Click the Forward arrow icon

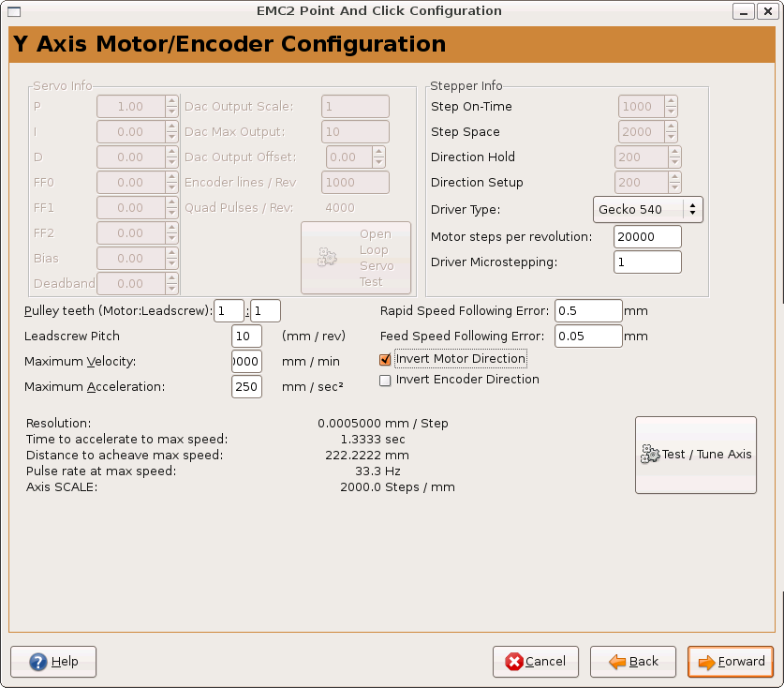click(706, 662)
